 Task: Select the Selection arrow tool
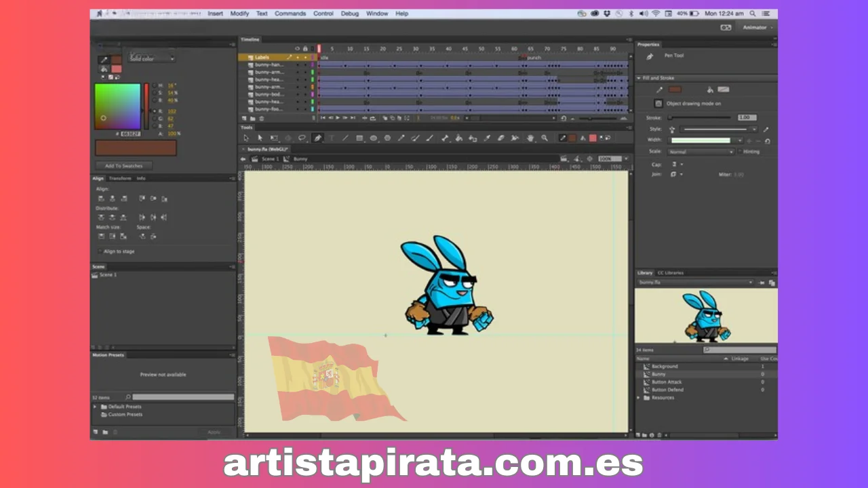(246, 138)
